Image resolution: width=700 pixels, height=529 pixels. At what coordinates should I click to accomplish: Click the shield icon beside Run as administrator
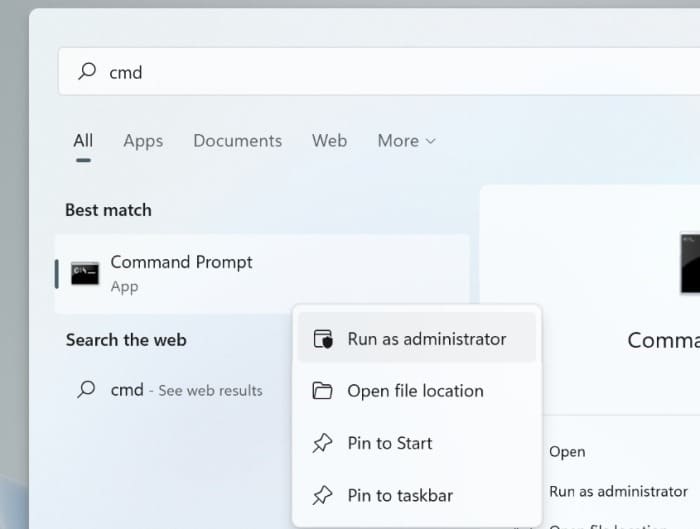(323, 339)
